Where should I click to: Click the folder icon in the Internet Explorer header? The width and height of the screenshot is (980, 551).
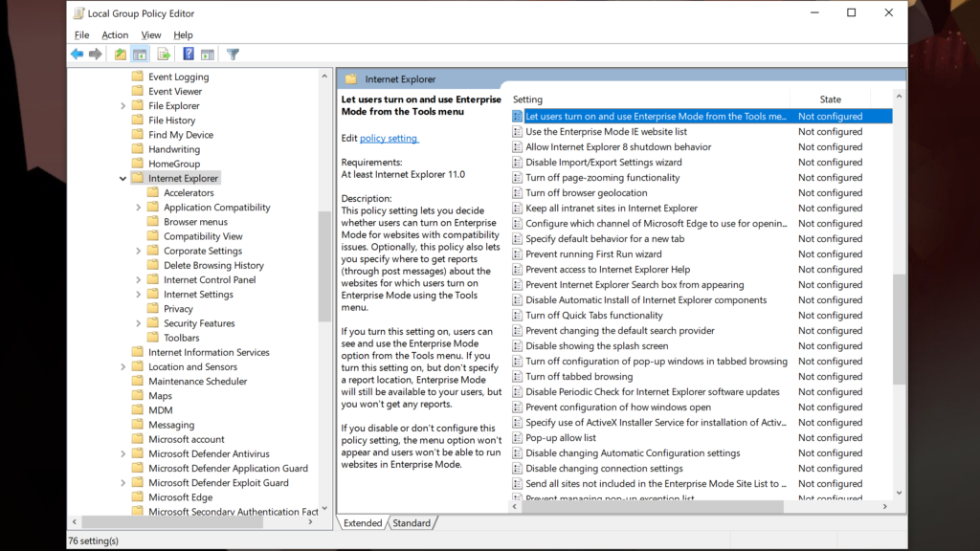click(351, 79)
